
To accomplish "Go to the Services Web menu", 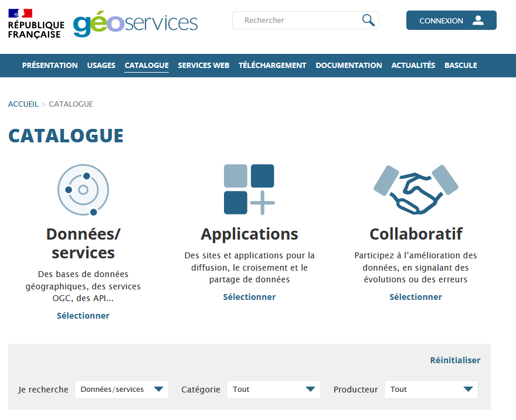I will [x=203, y=66].
